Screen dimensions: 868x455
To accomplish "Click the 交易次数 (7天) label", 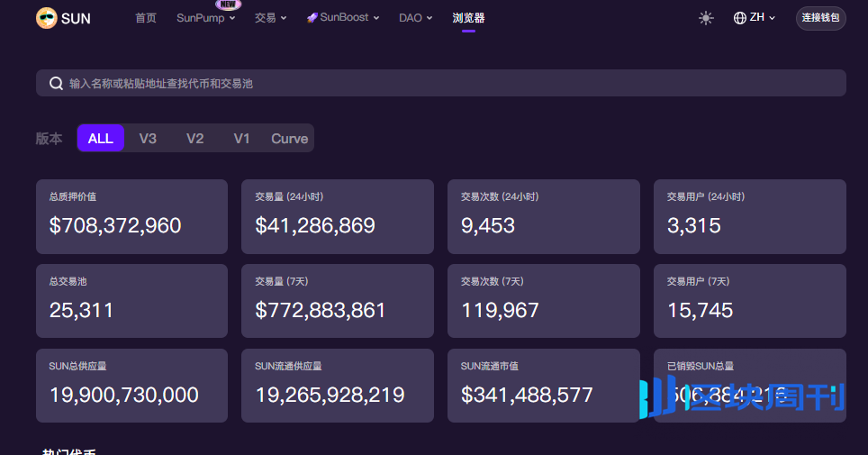I will (x=493, y=281).
